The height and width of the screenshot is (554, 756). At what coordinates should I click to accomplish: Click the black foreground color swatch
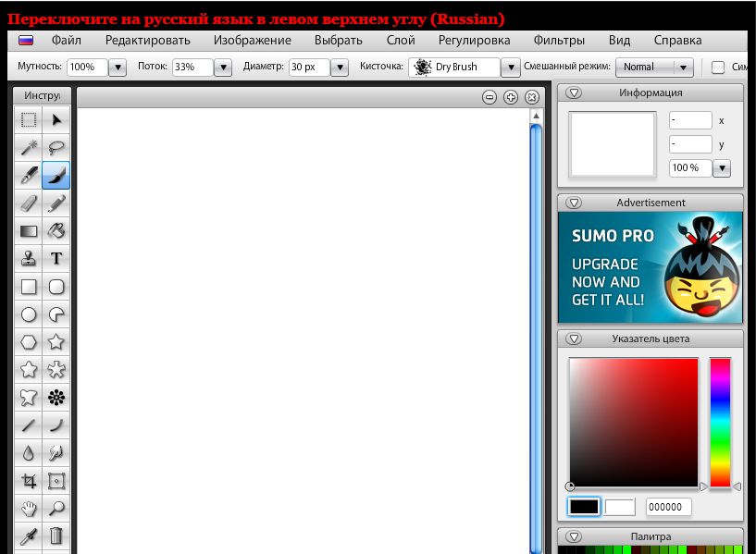click(584, 507)
